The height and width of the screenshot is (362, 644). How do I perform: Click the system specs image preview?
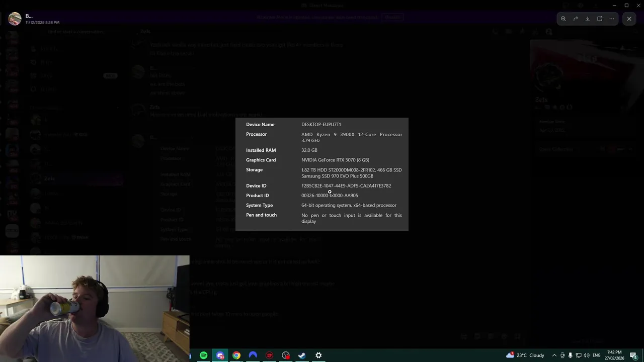click(x=322, y=174)
